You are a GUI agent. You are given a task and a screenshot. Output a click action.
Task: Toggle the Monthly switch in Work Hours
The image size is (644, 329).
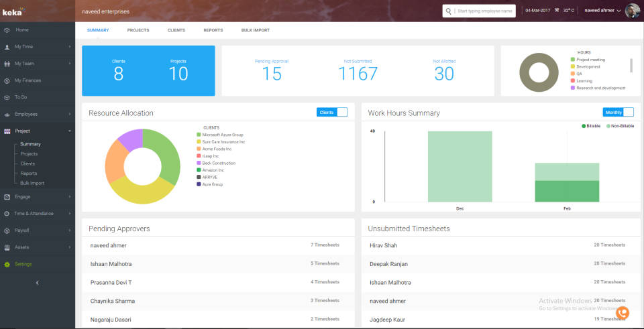pos(618,112)
